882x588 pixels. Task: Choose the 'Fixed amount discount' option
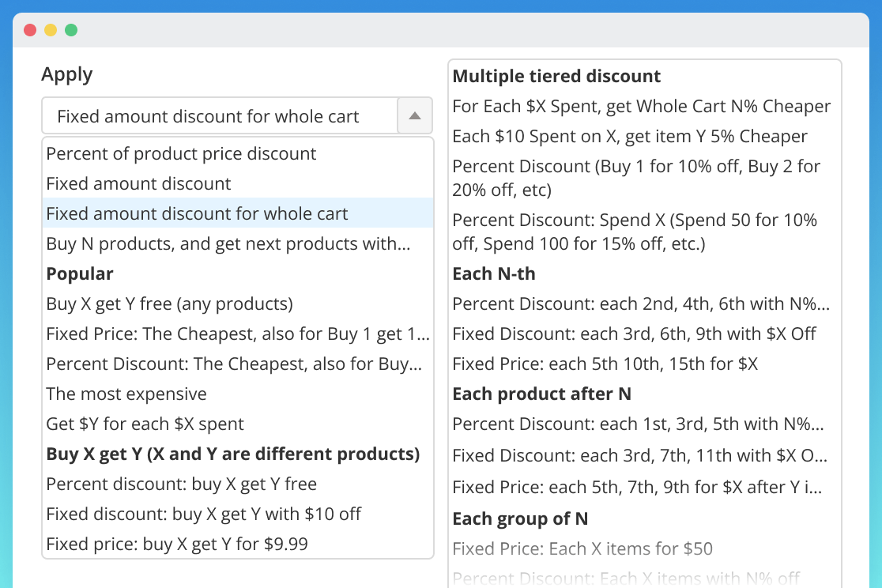tap(138, 183)
